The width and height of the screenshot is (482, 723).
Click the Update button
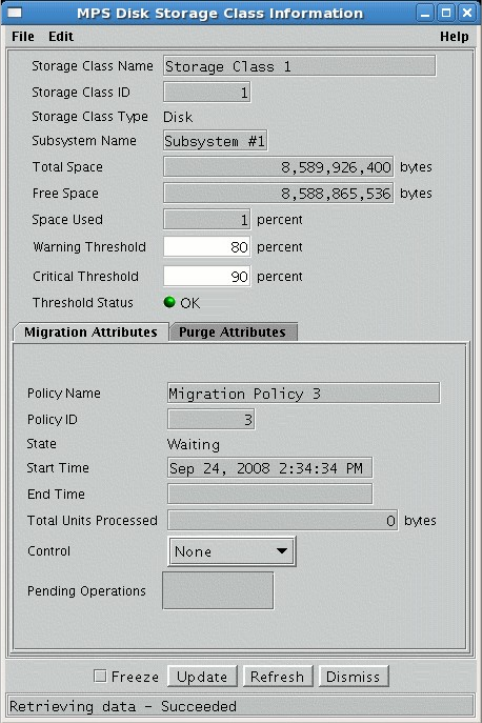pos(202,676)
